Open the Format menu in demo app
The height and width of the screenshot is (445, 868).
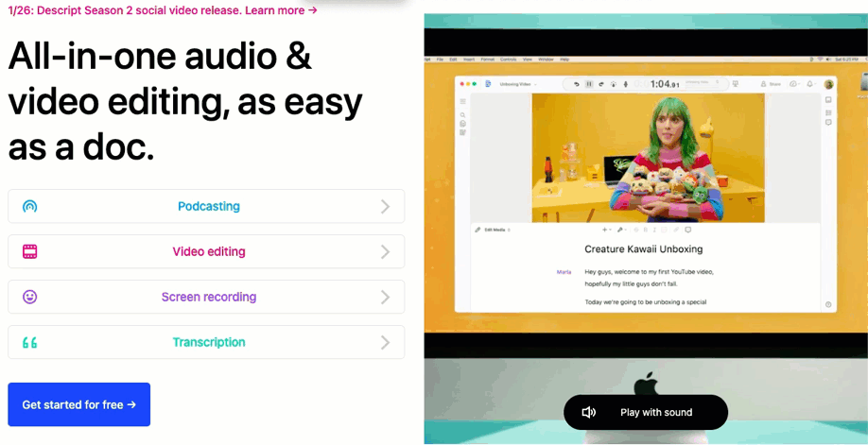coord(488,60)
